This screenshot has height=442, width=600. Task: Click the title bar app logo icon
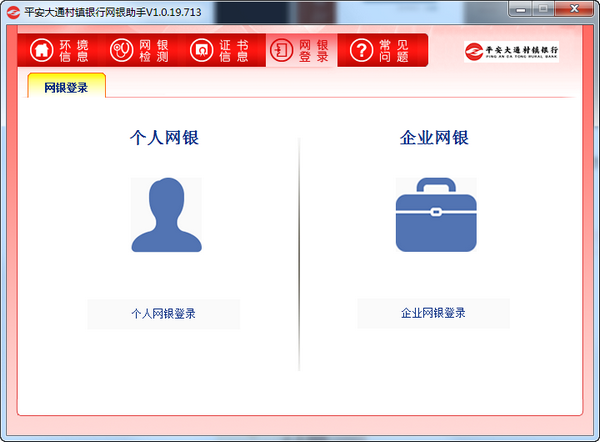(13, 12)
